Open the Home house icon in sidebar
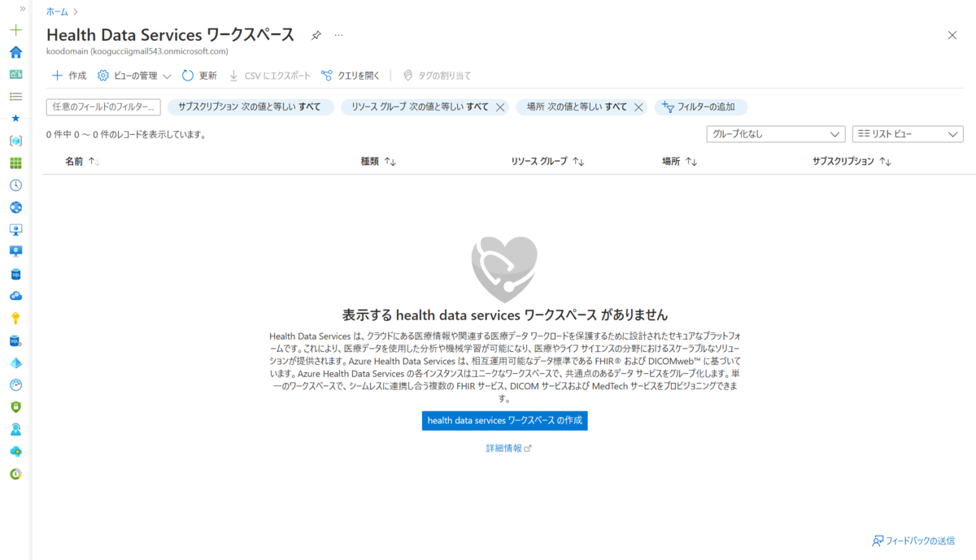This screenshot has height=560, width=976. [x=15, y=52]
